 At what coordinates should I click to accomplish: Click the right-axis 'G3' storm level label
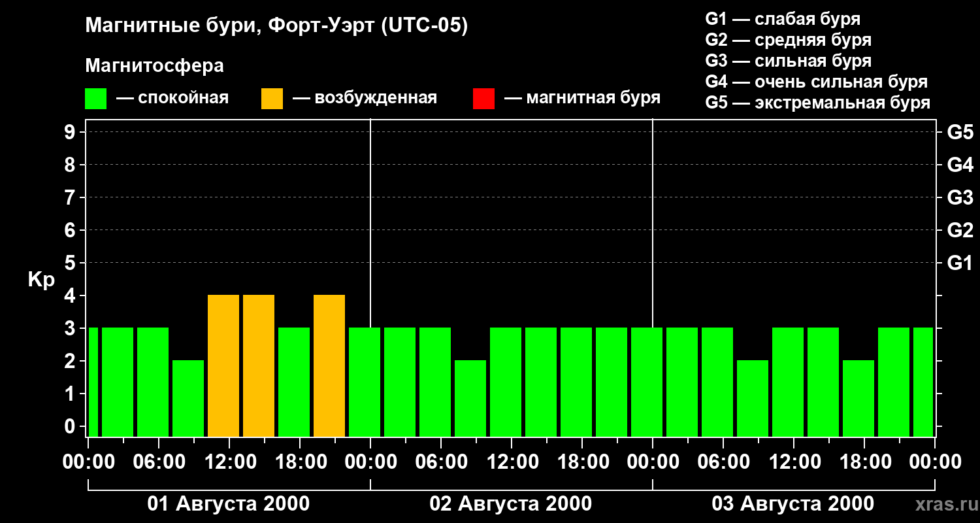[960, 197]
